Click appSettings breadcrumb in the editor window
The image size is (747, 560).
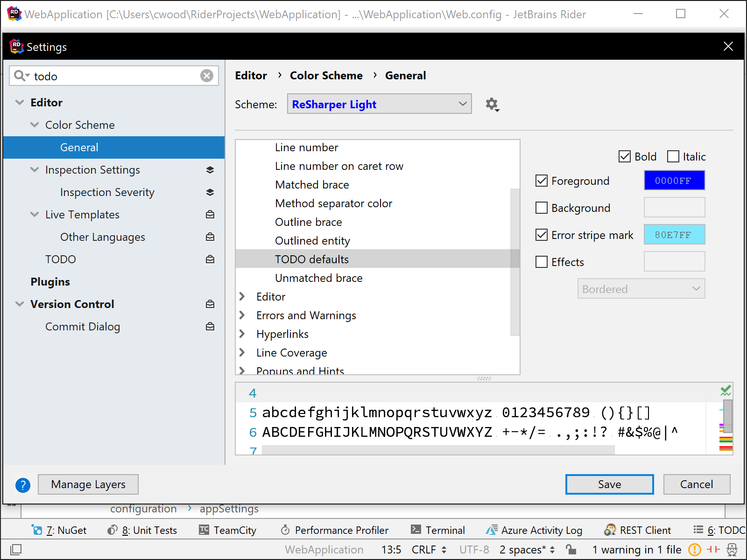[x=229, y=509]
